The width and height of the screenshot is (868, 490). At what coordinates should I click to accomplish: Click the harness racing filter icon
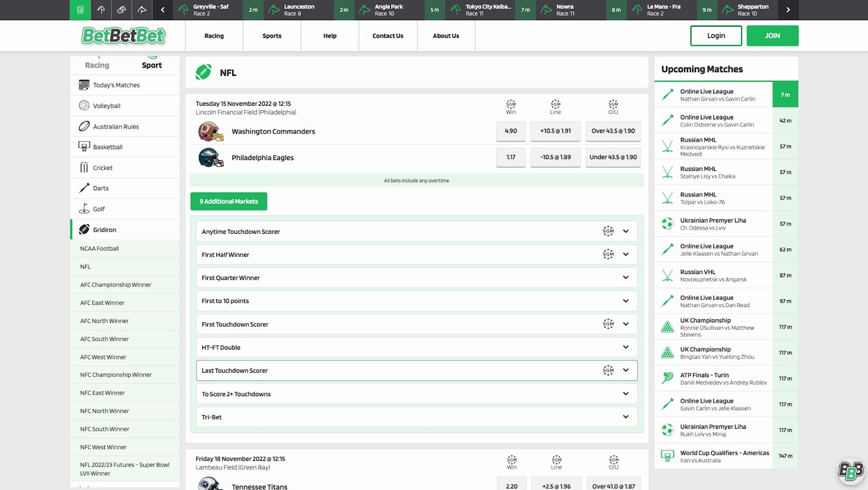coord(122,10)
